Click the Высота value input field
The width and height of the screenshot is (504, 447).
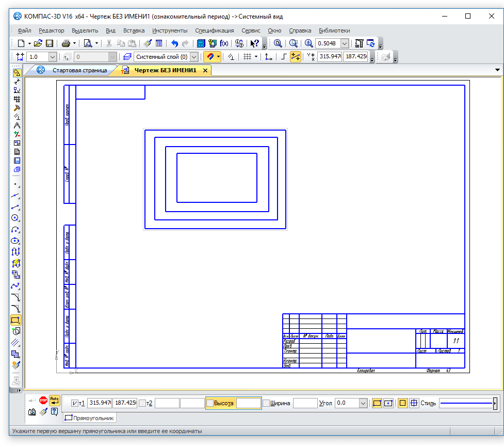tap(248, 403)
